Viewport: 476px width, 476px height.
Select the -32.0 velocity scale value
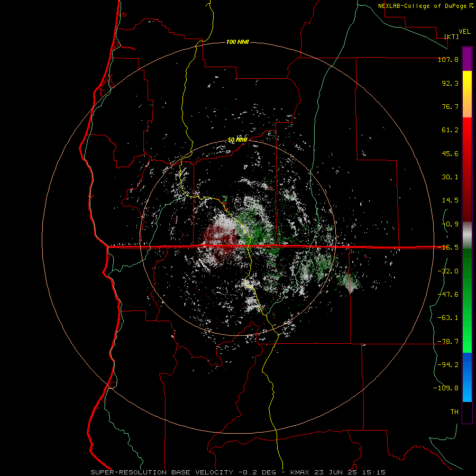pyautogui.click(x=448, y=271)
